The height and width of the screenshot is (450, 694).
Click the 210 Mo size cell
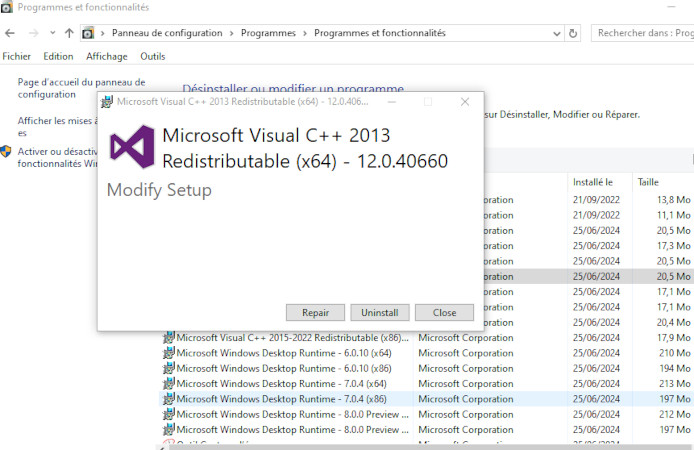pyautogui.click(x=675, y=353)
